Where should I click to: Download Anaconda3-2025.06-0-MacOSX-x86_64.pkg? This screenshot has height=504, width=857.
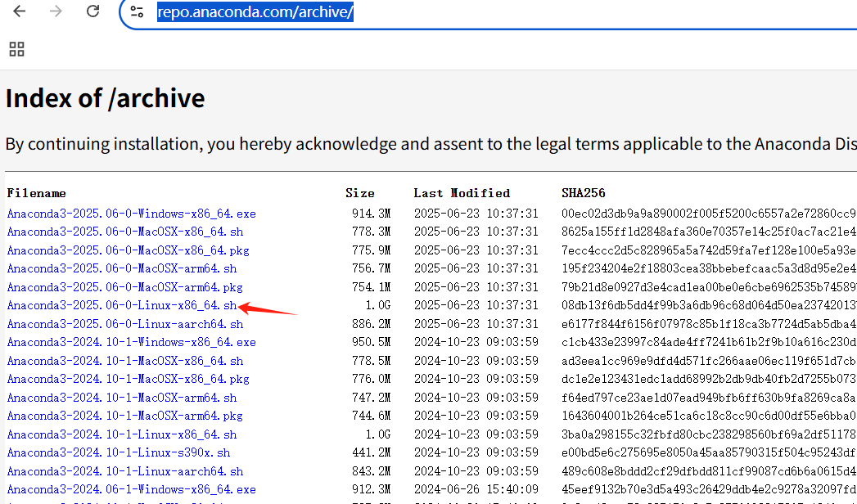tap(128, 250)
